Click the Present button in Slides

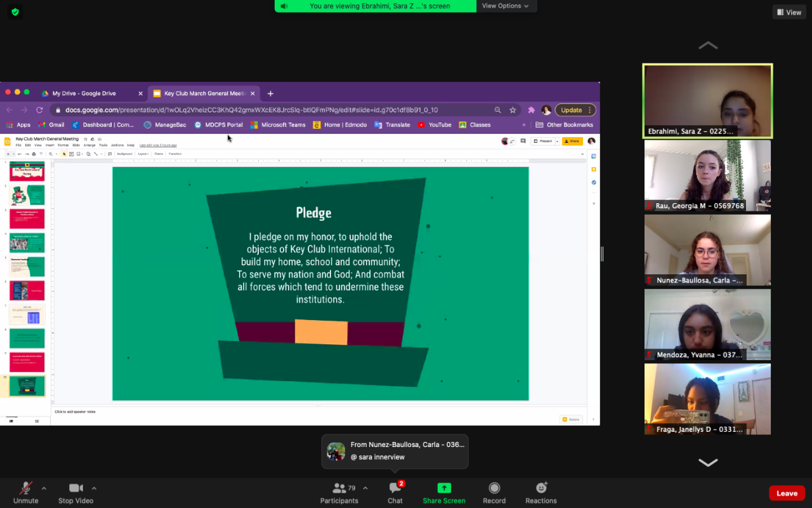543,141
